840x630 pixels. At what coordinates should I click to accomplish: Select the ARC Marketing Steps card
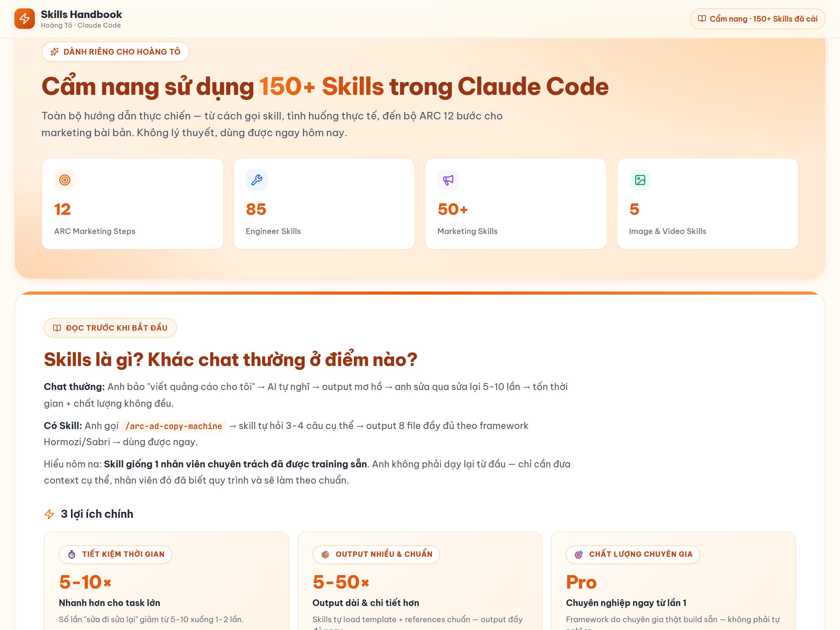coord(133,203)
